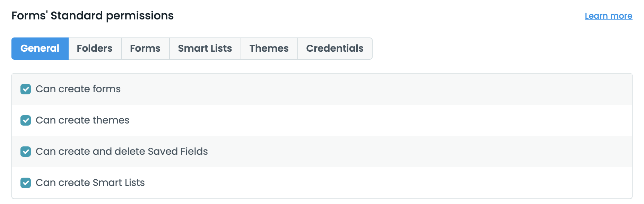Open the Credentials tab
Image resolution: width=644 pixels, height=204 pixels.
pyautogui.click(x=334, y=49)
